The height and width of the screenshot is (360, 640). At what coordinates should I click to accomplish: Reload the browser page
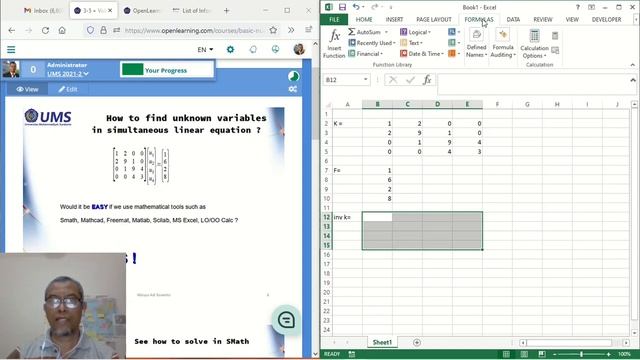point(45,30)
